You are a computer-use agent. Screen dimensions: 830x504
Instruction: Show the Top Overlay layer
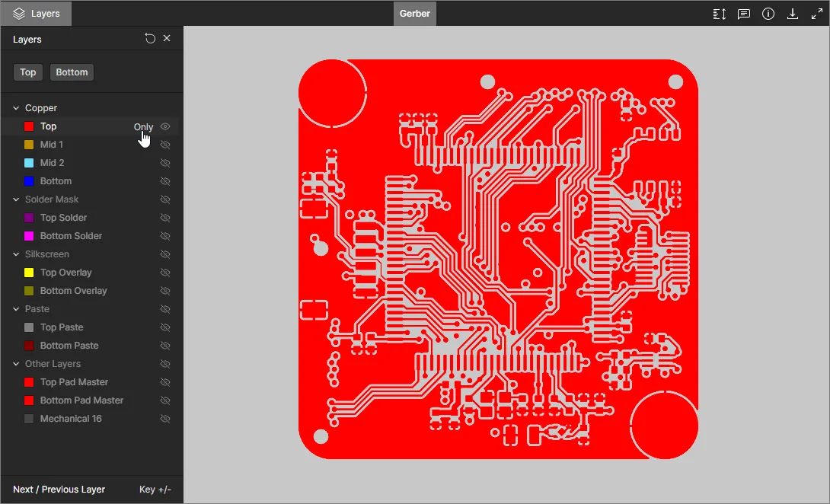click(x=165, y=273)
